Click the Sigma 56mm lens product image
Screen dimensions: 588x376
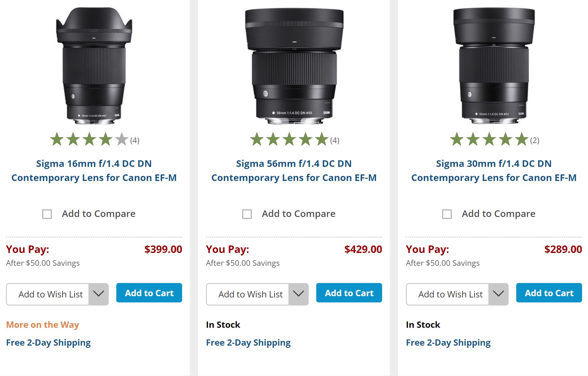click(294, 66)
